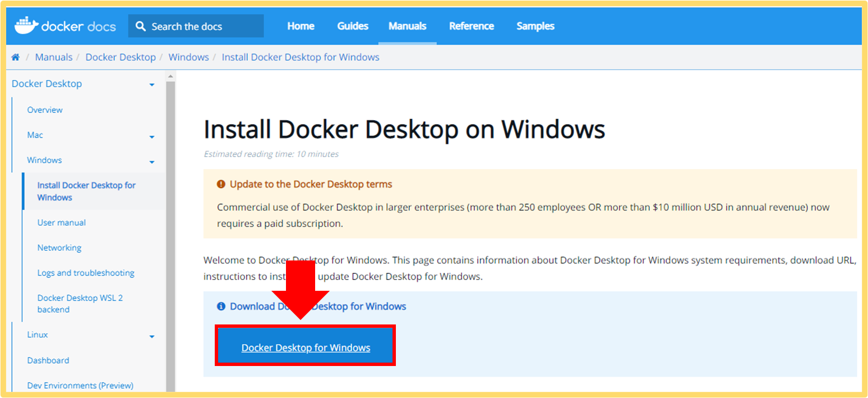This screenshot has height=398, width=868.
Task: Open the Samples nav tab
Action: [535, 26]
